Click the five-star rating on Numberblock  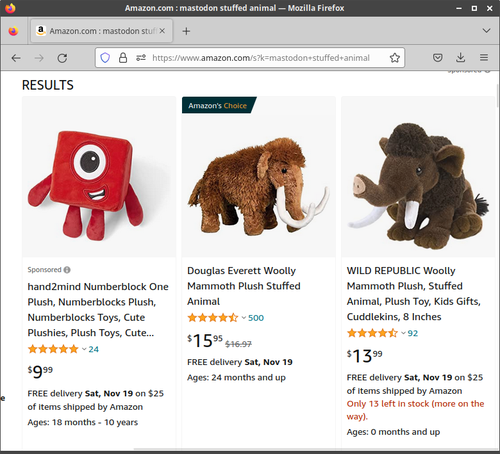(53, 349)
